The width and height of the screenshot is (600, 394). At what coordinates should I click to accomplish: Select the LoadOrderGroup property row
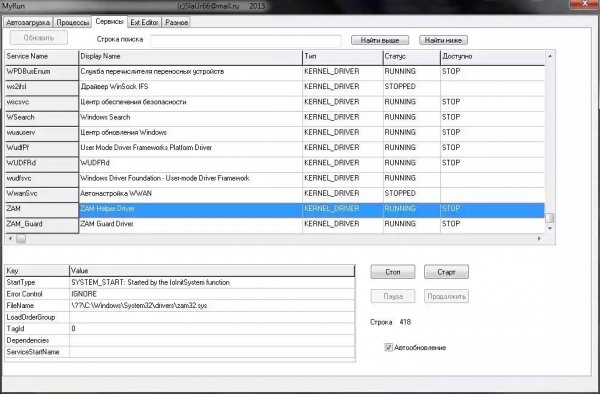tap(180, 317)
